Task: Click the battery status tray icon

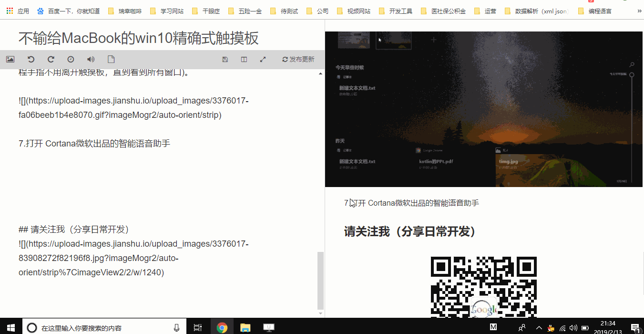Action: point(585,328)
